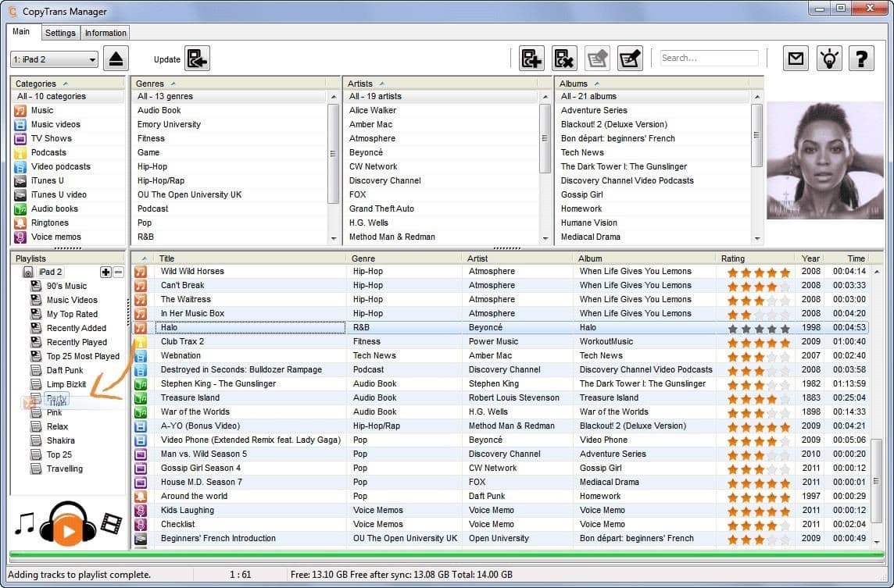Open the Information tab
This screenshot has width=894, height=588.
click(105, 33)
